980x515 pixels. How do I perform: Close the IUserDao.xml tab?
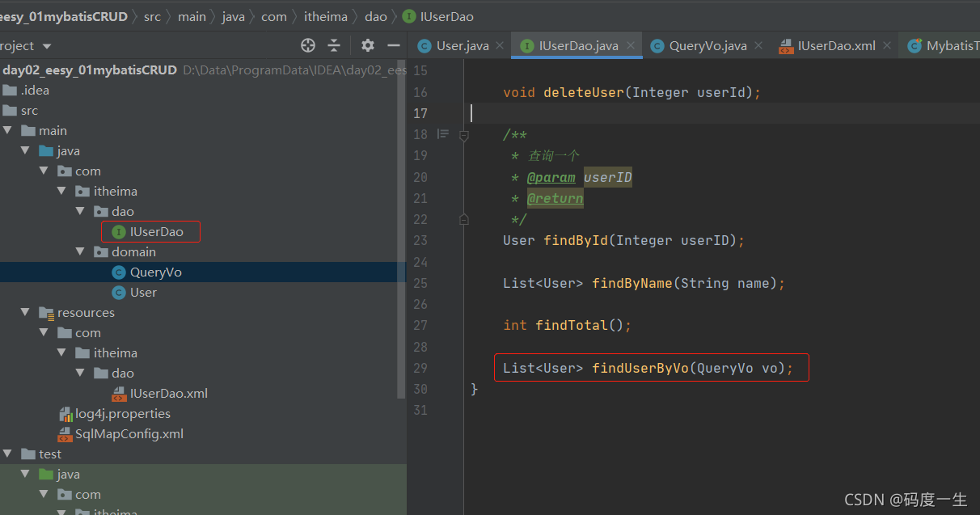point(887,46)
